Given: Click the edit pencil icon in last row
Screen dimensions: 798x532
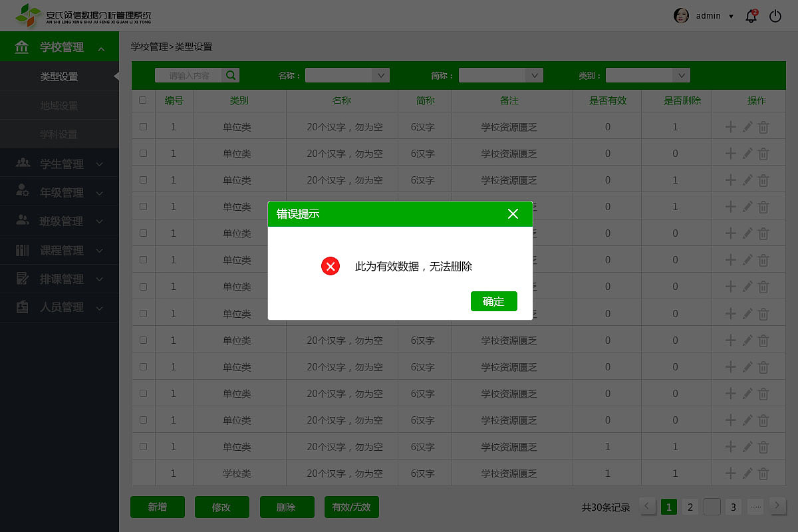Looking at the screenshot, I should (x=746, y=473).
